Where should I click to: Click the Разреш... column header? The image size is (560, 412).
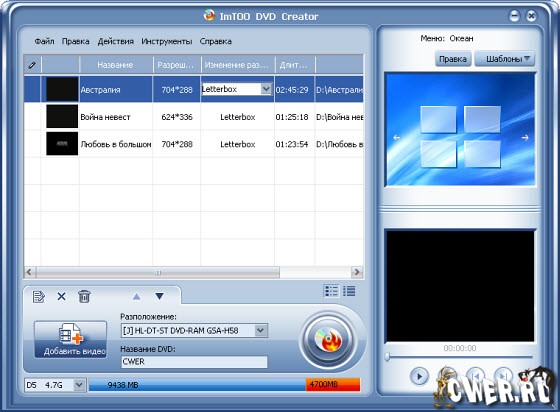(x=176, y=65)
